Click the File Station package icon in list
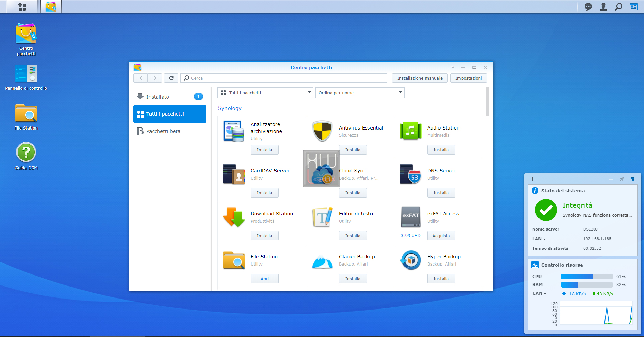 click(234, 260)
